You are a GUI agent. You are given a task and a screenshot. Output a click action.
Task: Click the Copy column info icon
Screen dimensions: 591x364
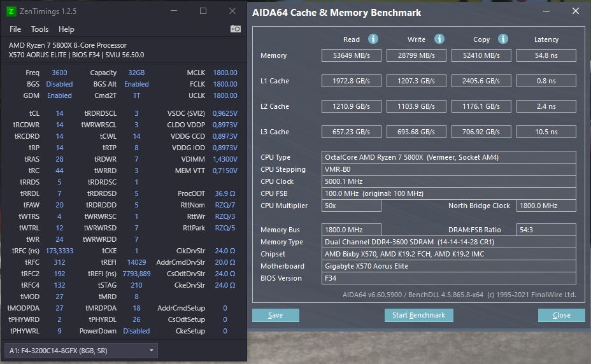[x=503, y=39]
